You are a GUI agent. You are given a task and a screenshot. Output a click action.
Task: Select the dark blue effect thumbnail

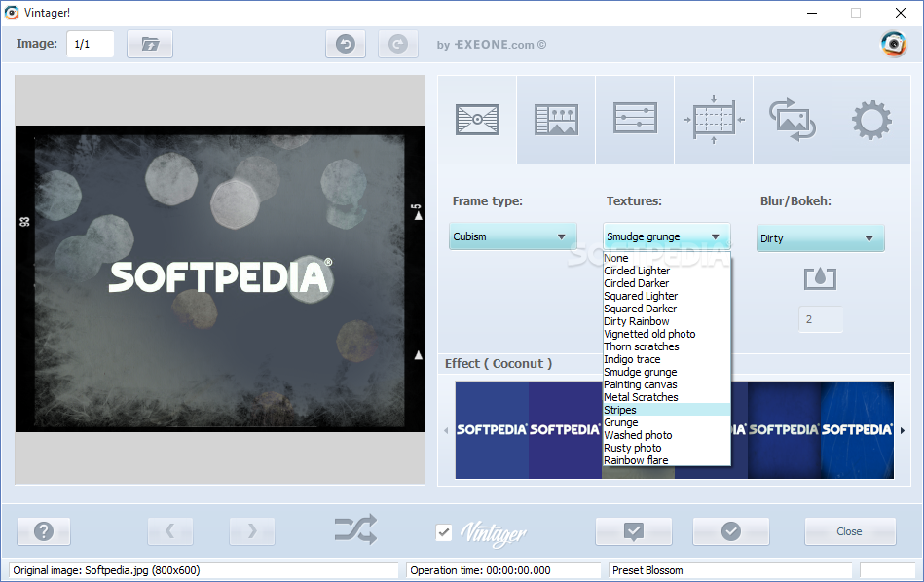tap(785, 430)
